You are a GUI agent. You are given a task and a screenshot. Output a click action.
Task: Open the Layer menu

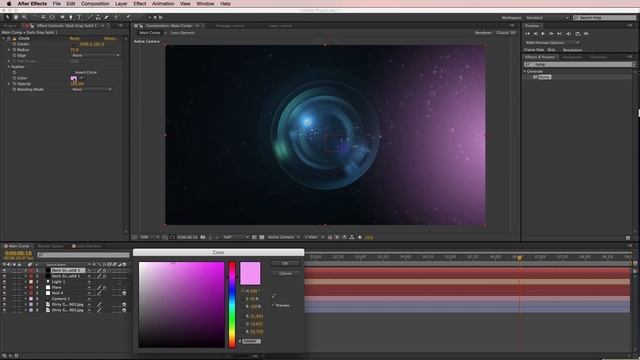click(x=121, y=4)
